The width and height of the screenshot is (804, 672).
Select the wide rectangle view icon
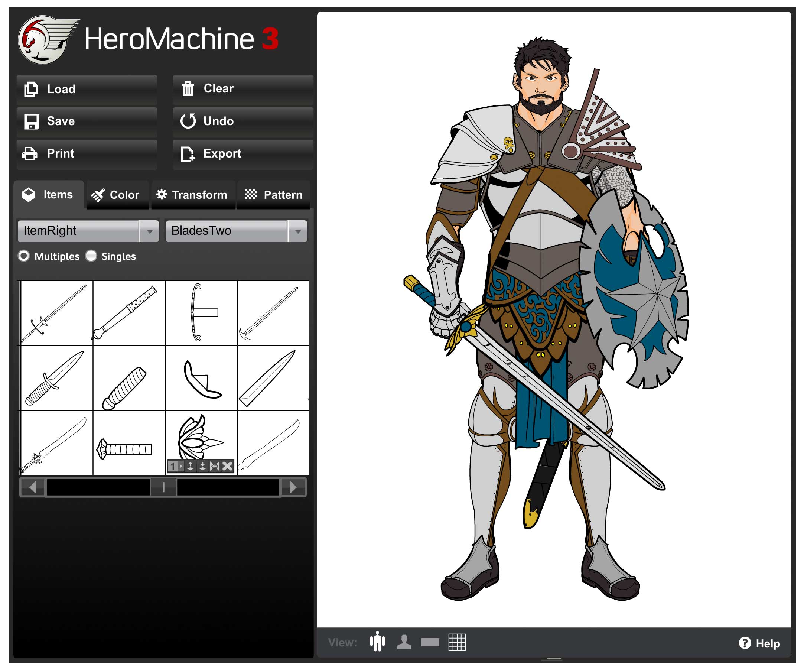[x=430, y=642]
